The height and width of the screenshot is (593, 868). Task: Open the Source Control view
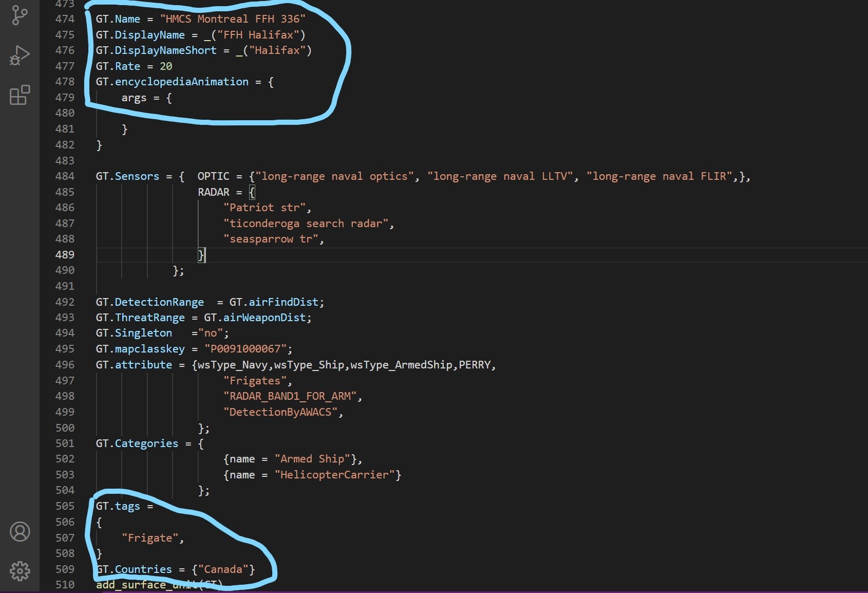(x=20, y=15)
